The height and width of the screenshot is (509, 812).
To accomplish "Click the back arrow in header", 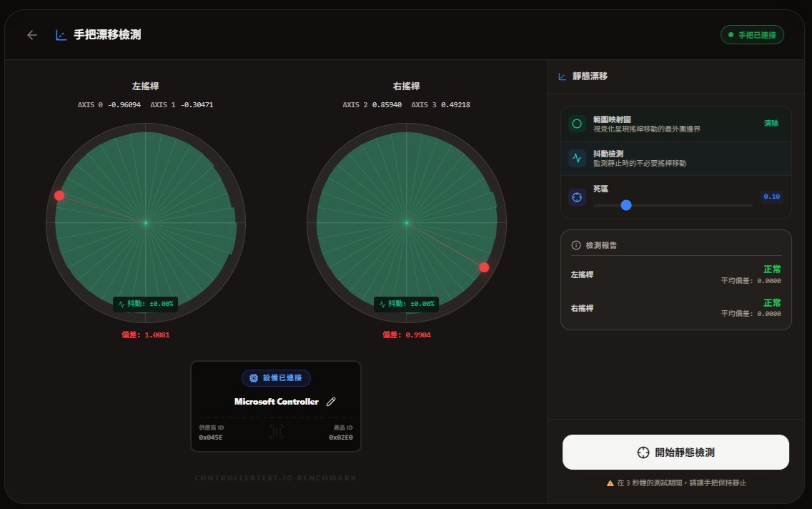I will pos(31,35).
